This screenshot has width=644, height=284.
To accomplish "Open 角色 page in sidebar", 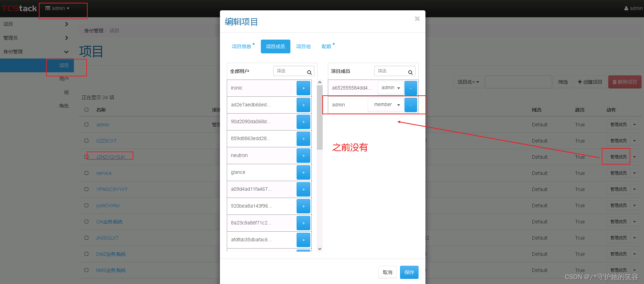I will pyautogui.click(x=64, y=106).
